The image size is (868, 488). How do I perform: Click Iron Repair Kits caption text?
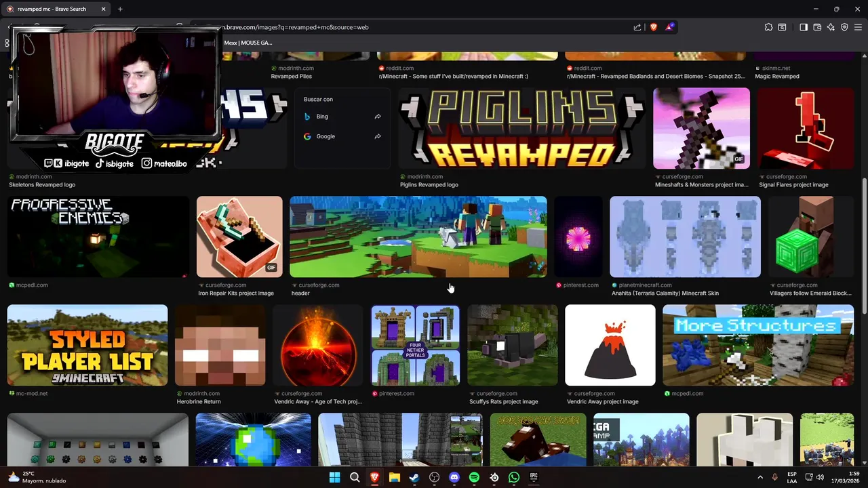(x=236, y=293)
